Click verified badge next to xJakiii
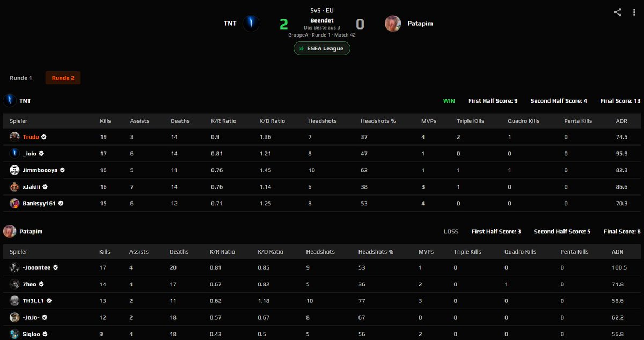 click(x=45, y=187)
